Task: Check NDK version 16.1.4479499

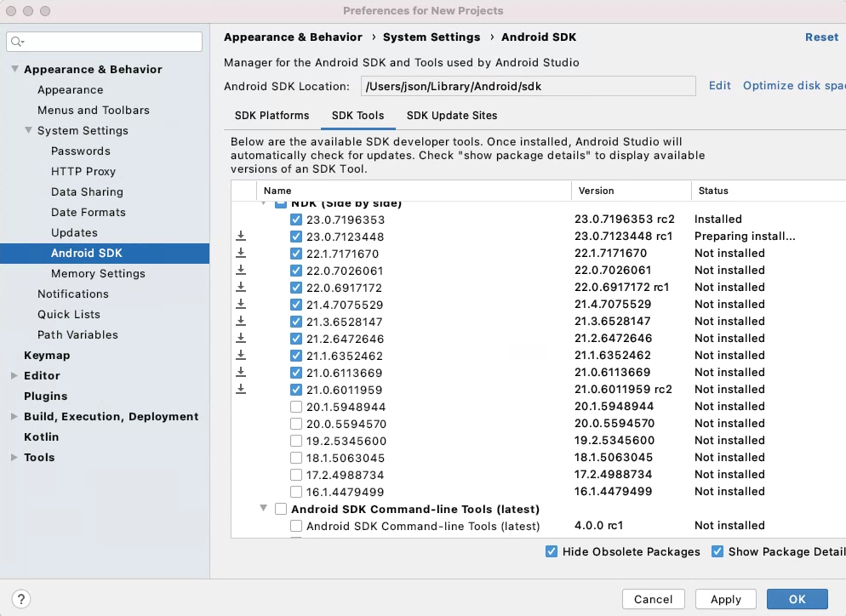Action: (295, 492)
